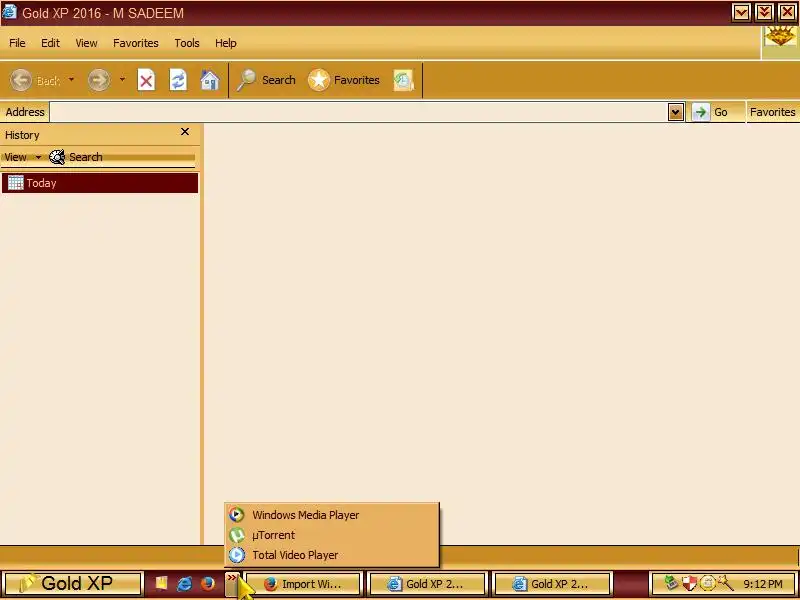The height and width of the screenshot is (600, 800).
Task: Launch Windows Media Player from popup
Action: [332, 515]
